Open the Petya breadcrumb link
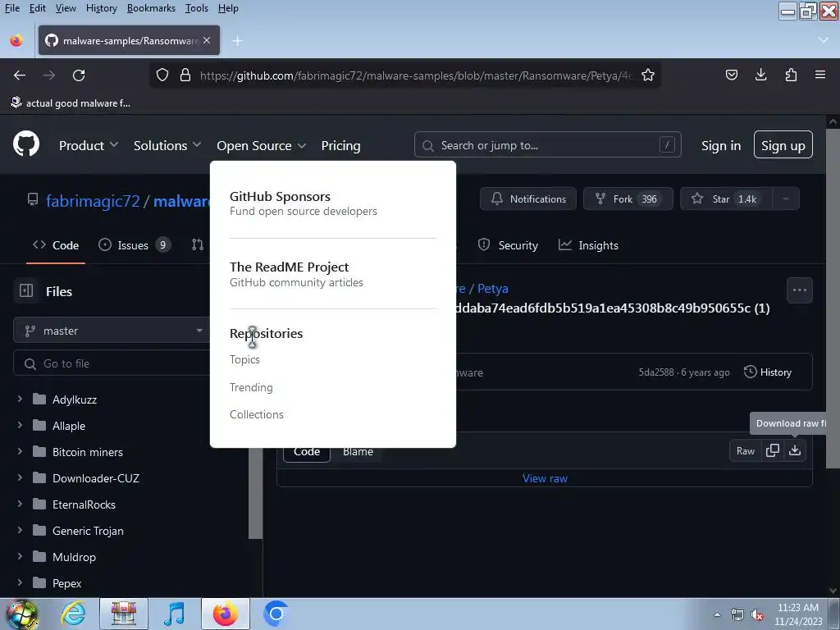Screen dimensions: 840x630 click(x=493, y=288)
